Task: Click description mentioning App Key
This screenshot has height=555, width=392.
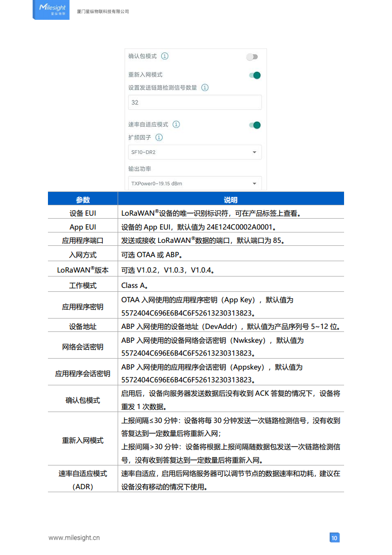Action: [x=207, y=307]
